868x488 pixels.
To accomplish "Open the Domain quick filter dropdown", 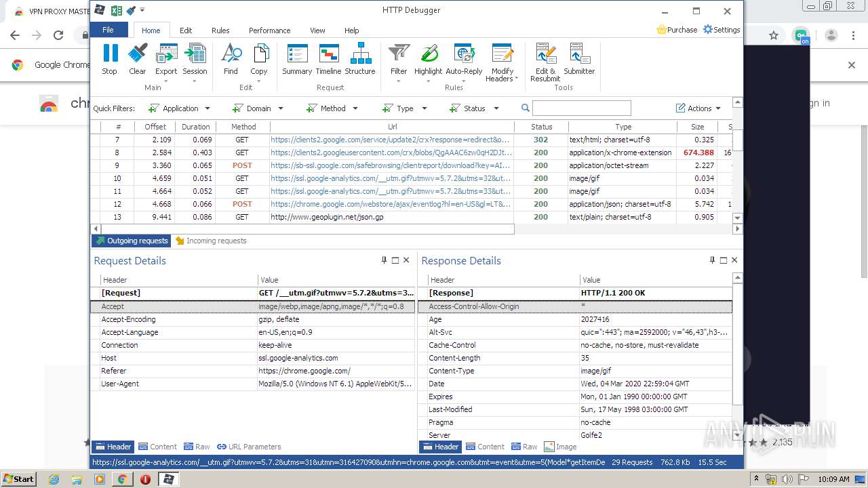I will (x=258, y=108).
